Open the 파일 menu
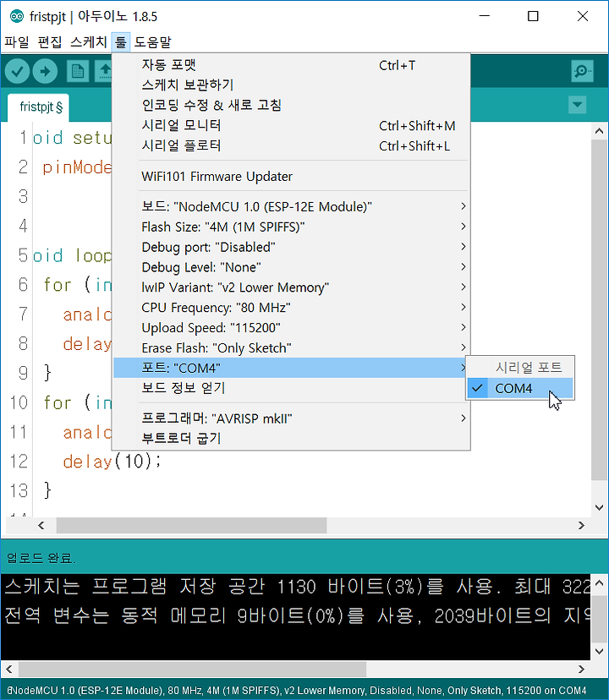The width and height of the screenshot is (609, 700). 17,42
